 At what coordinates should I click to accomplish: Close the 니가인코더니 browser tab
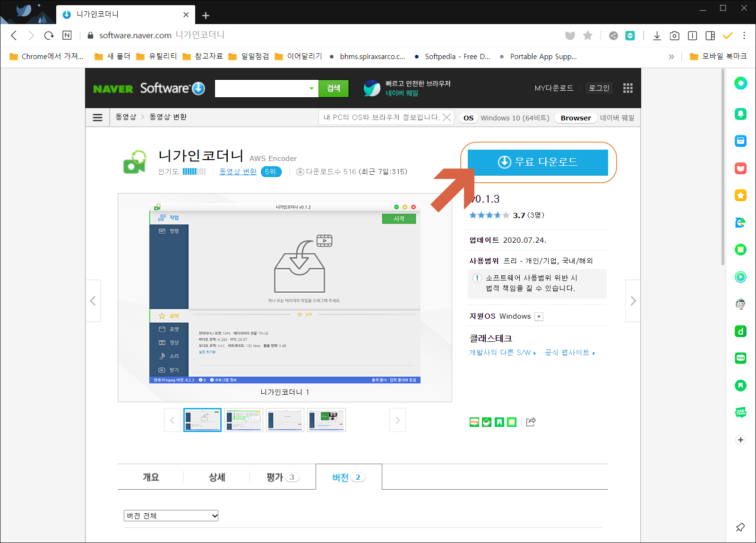point(186,15)
